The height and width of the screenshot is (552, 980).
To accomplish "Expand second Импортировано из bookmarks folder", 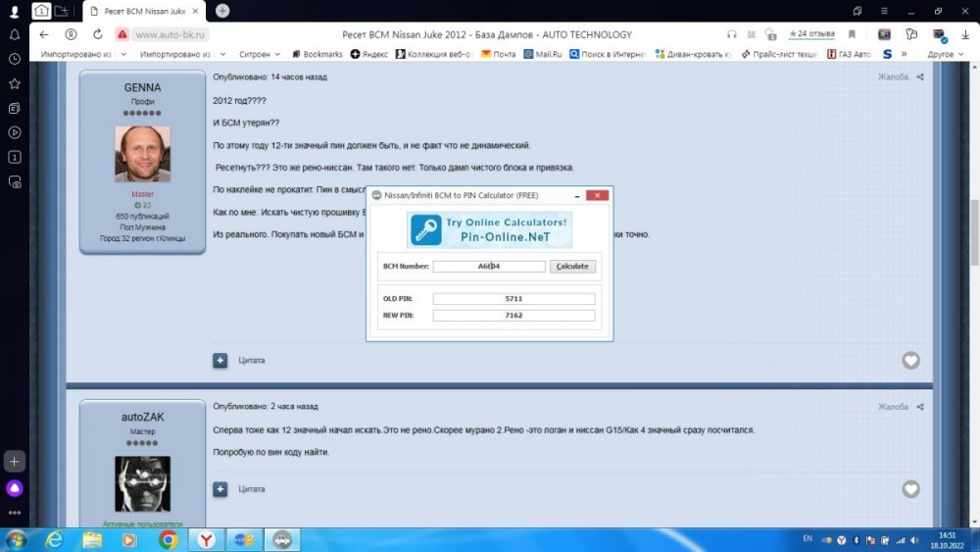I will click(182, 54).
